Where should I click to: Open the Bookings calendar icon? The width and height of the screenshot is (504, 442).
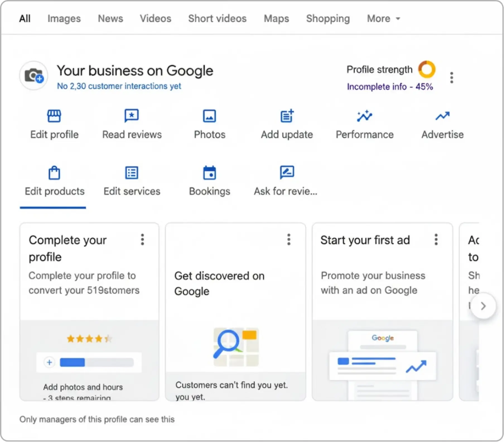coord(209,173)
